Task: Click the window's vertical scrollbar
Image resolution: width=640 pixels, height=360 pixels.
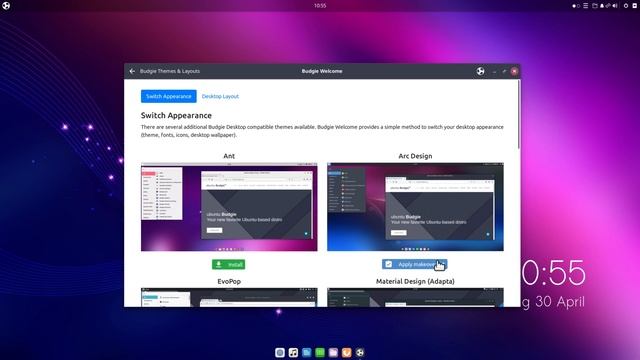Action: (519, 115)
